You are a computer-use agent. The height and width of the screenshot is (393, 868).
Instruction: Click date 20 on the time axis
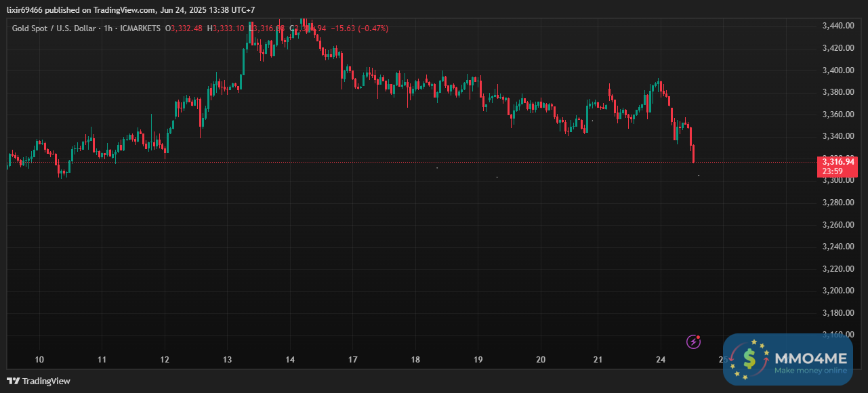pos(541,360)
